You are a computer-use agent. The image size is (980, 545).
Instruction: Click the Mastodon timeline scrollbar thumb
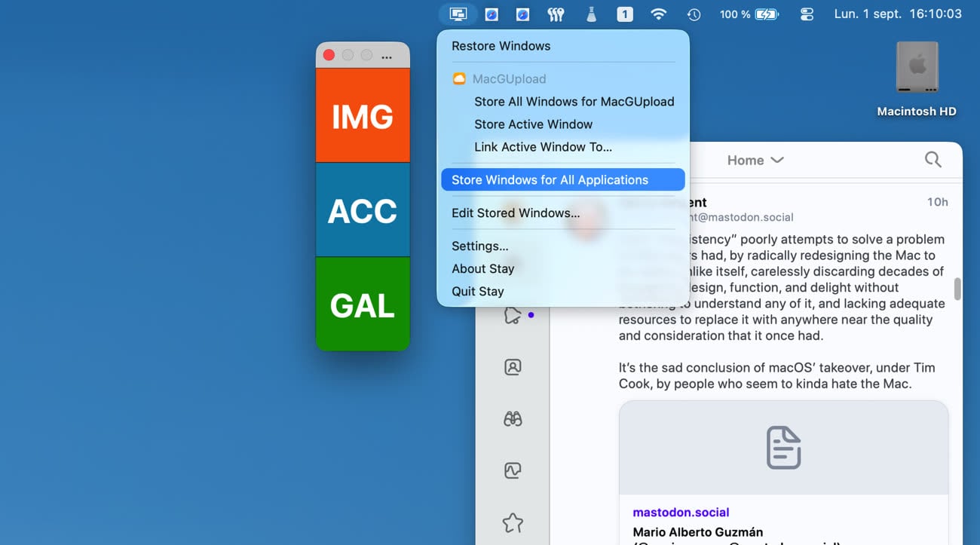(x=957, y=289)
